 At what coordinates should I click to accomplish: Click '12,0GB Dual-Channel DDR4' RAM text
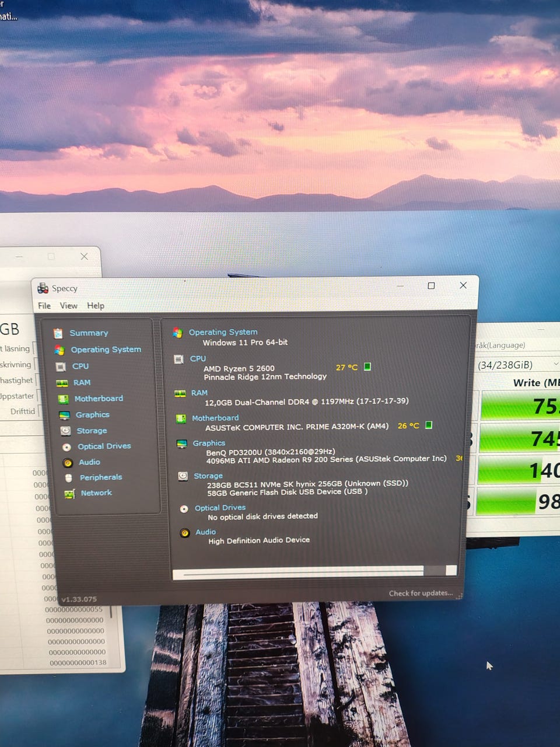point(254,402)
